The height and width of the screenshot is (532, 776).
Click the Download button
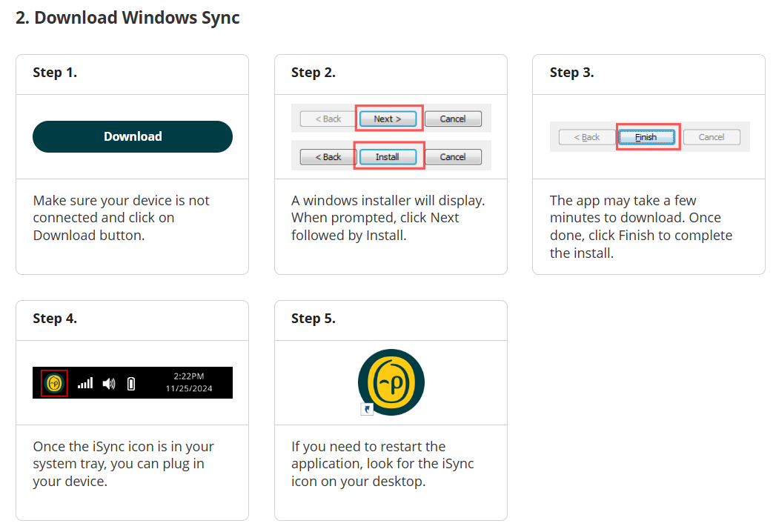click(132, 136)
